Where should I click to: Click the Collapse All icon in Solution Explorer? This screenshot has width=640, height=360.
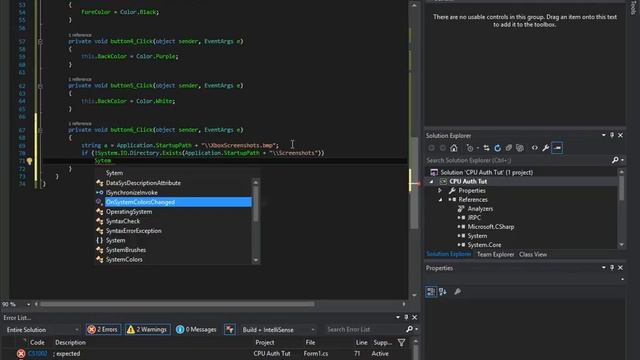[509, 148]
